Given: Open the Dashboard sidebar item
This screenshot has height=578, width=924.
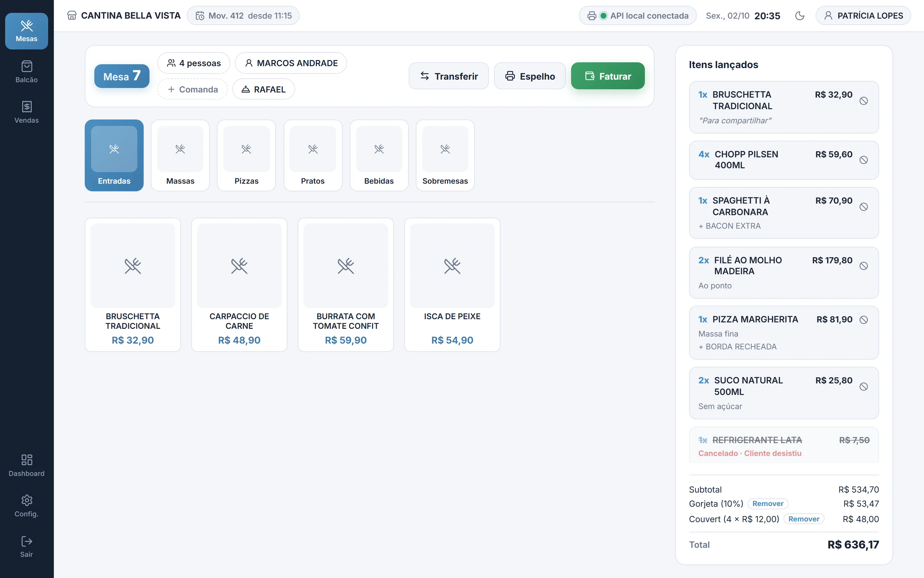Looking at the screenshot, I should [26, 466].
